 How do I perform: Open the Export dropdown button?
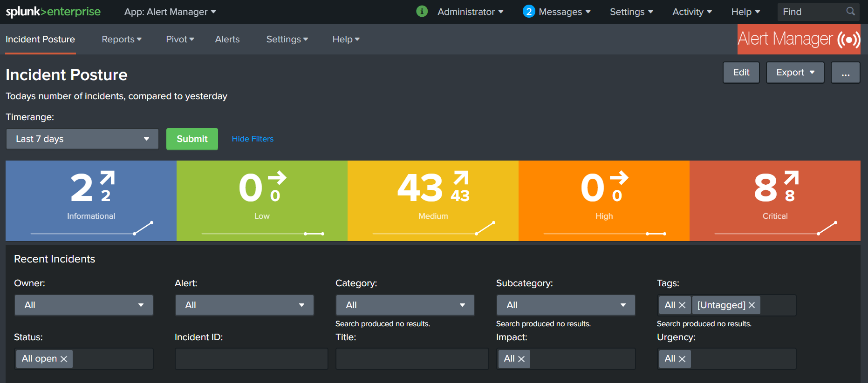click(795, 73)
